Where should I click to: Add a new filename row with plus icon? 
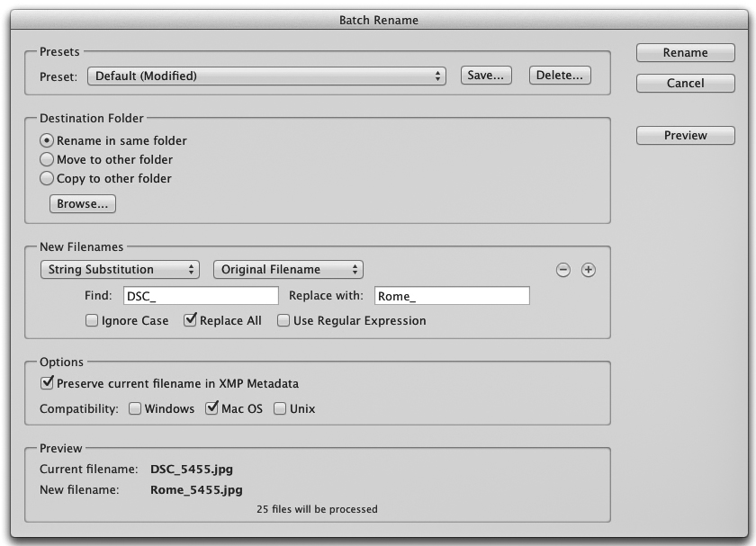click(589, 270)
